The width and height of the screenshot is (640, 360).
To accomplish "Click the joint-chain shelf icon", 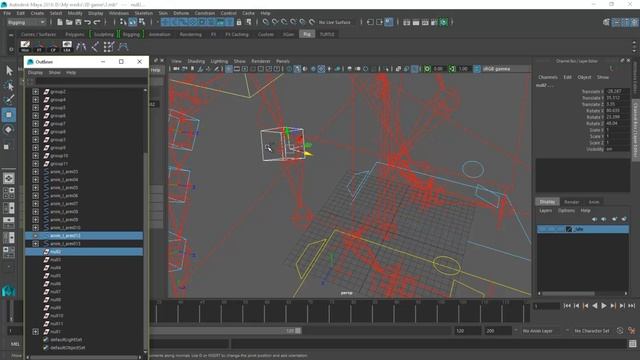I will click(81, 46).
